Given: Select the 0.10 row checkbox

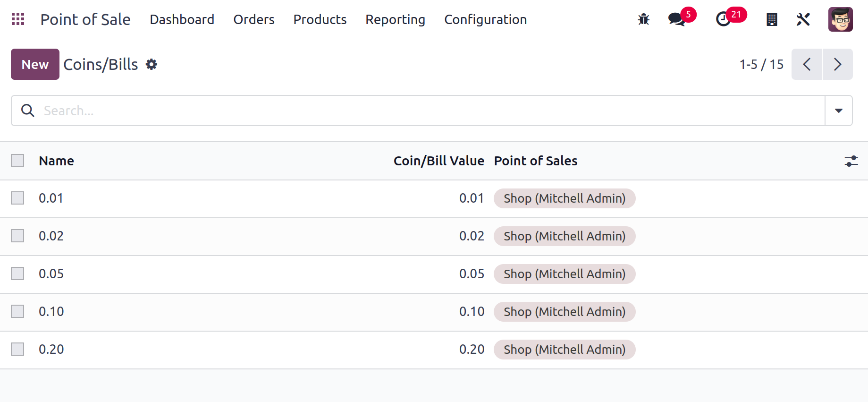Looking at the screenshot, I should pyautogui.click(x=17, y=311).
